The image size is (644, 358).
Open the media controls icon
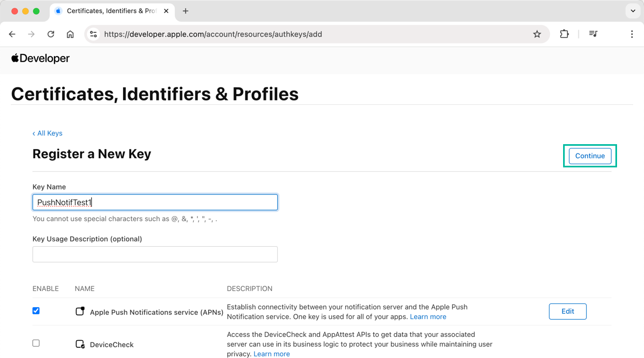[x=593, y=34]
